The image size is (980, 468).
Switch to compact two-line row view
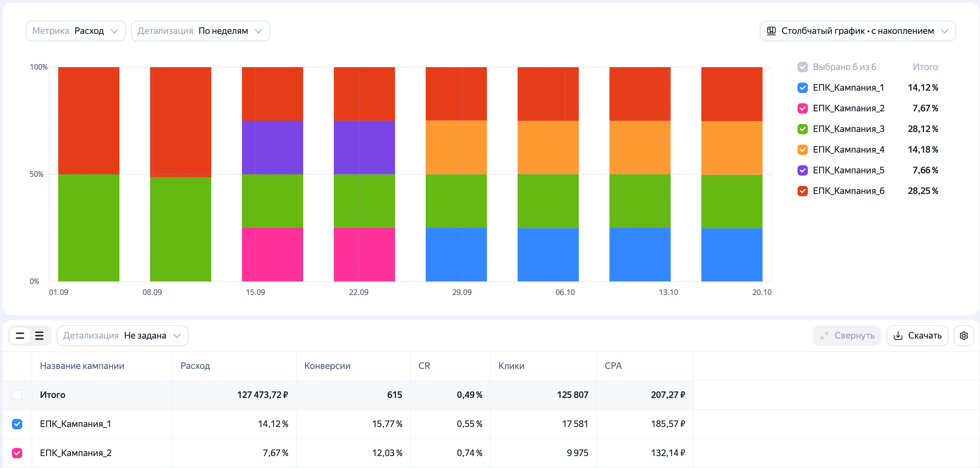20,335
